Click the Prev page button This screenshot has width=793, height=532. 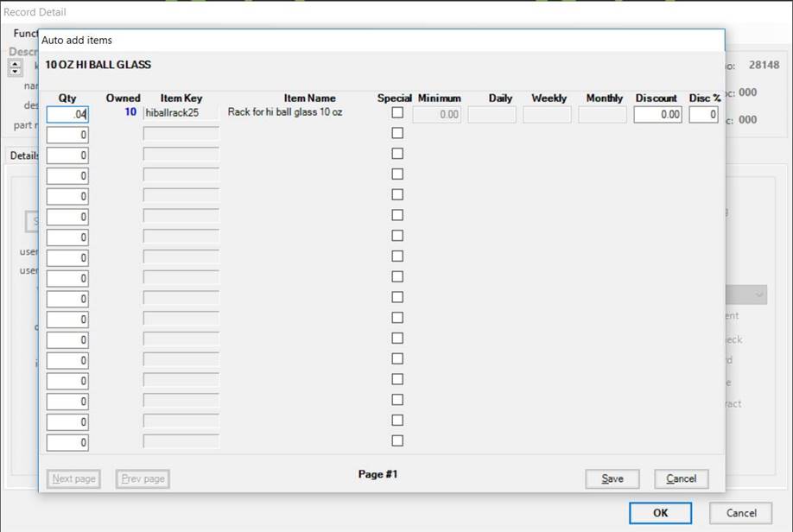tap(143, 478)
